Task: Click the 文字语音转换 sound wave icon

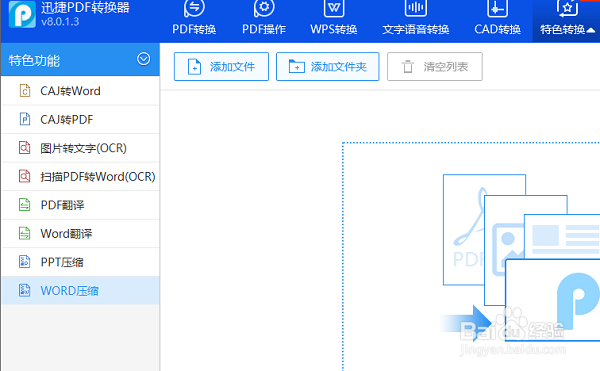Action: click(x=416, y=8)
